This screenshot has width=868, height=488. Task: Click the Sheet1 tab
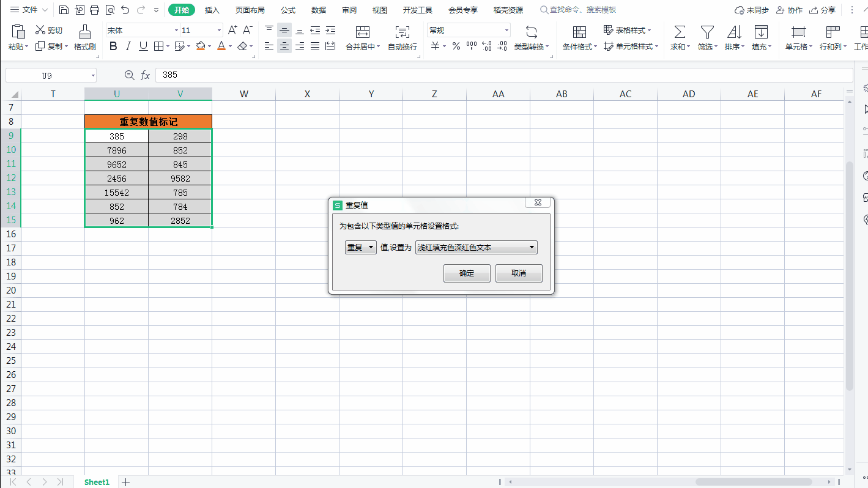pos(97,482)
